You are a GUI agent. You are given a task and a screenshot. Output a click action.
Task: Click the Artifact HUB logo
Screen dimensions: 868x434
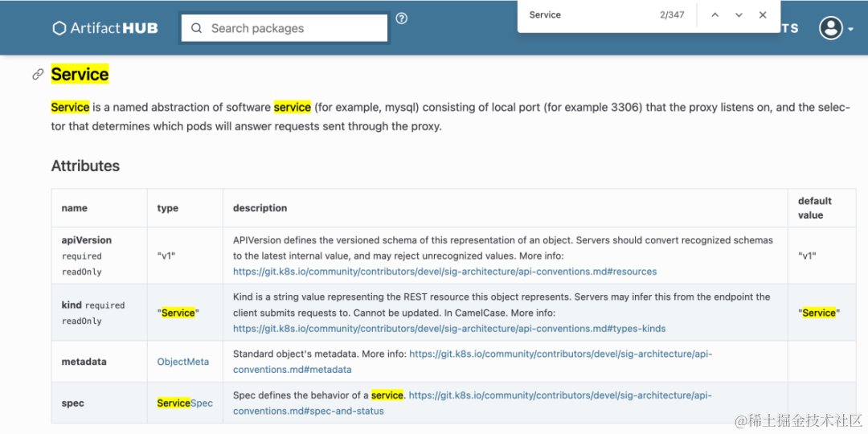[105, 28]
